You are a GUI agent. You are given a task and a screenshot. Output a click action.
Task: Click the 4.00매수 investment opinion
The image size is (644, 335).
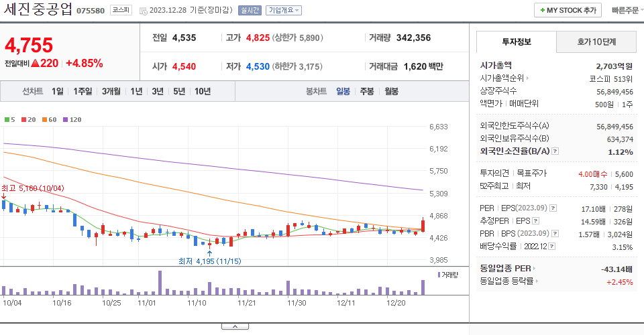(592, 174)
